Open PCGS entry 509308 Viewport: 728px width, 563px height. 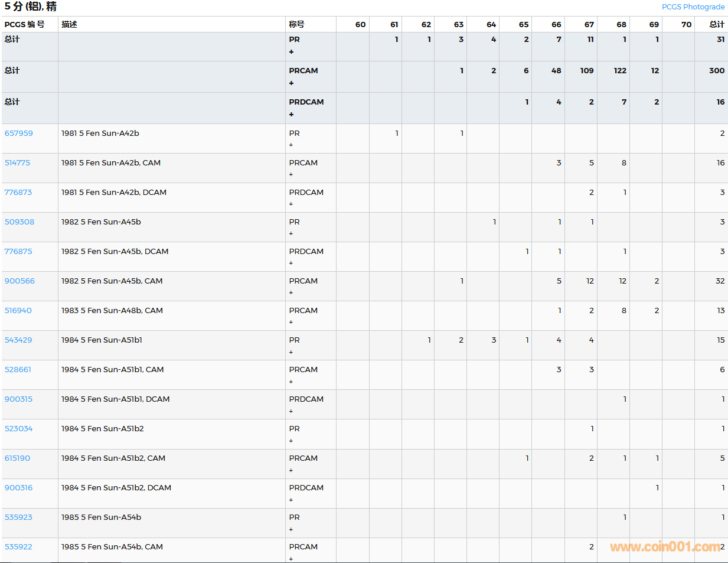click(19, 222)
